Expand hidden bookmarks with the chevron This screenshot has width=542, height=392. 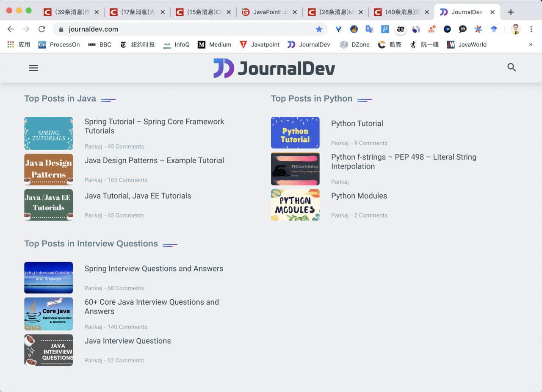(x=531, y=44)
